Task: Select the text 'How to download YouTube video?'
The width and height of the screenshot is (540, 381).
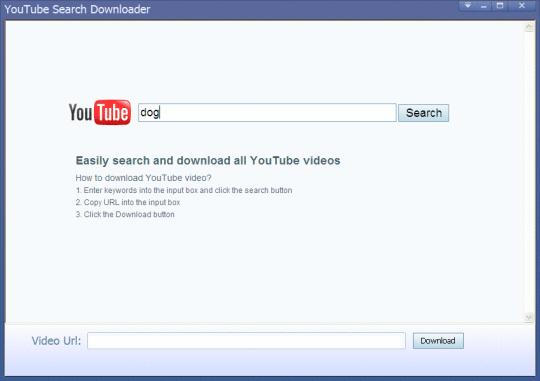Action: [143, 178]
